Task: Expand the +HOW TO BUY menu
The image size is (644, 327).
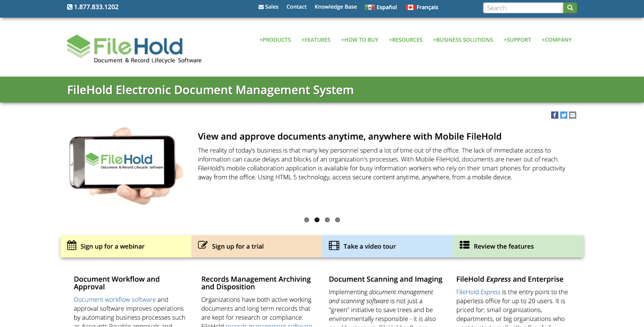Action: (360, 40)
